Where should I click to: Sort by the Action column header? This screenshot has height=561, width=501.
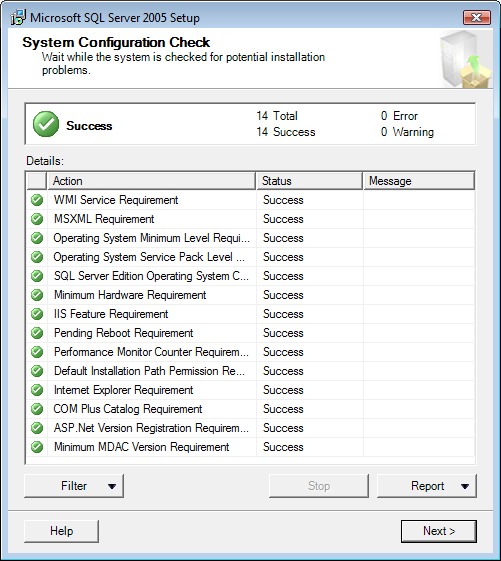(151, 181)
